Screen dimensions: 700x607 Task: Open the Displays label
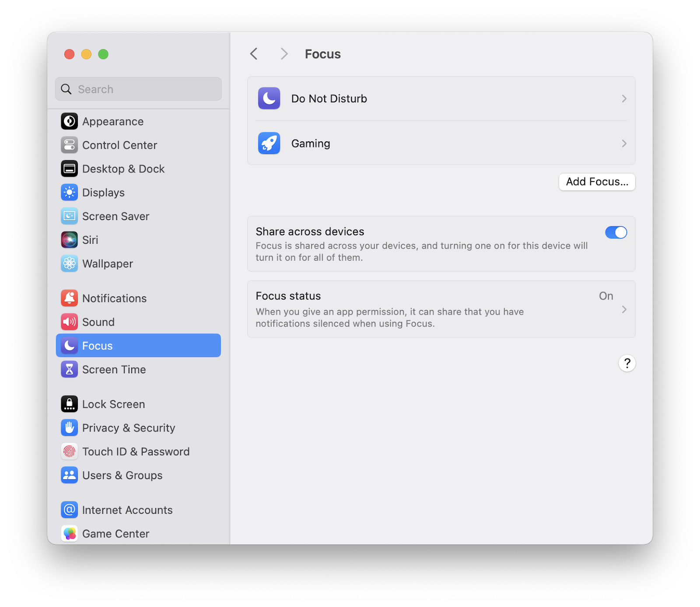coord(103,193)
